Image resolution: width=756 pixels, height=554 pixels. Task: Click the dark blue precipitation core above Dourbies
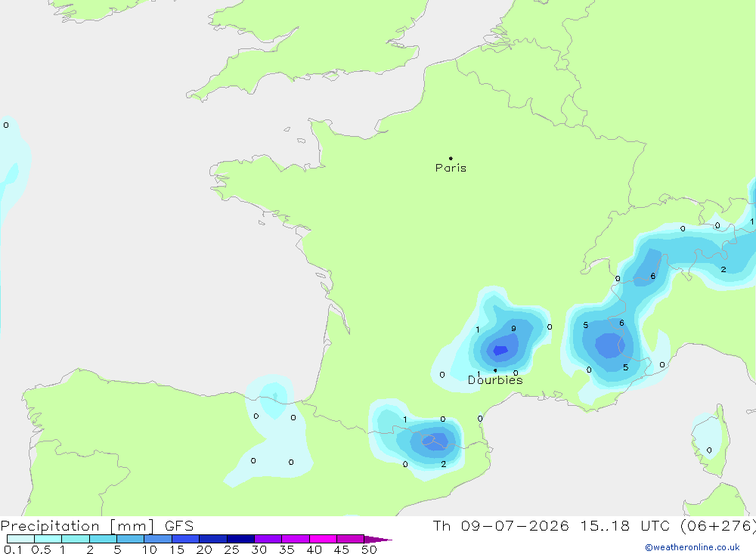500,351
